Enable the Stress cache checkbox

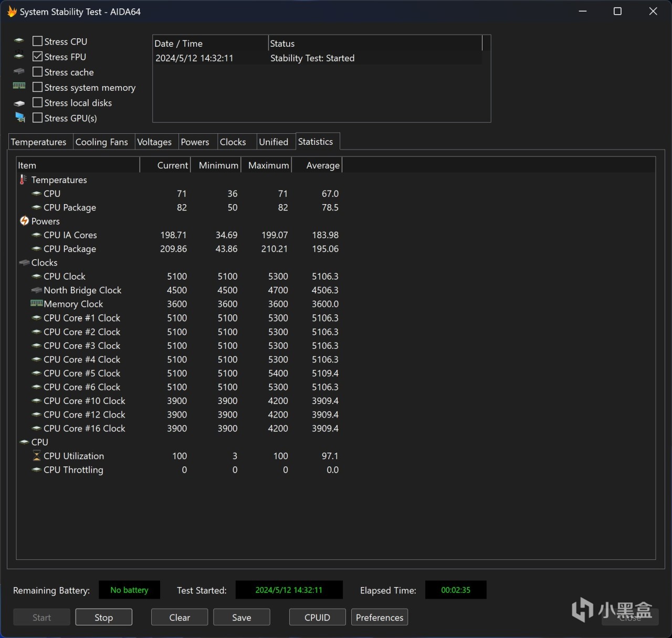click(37, 72)
